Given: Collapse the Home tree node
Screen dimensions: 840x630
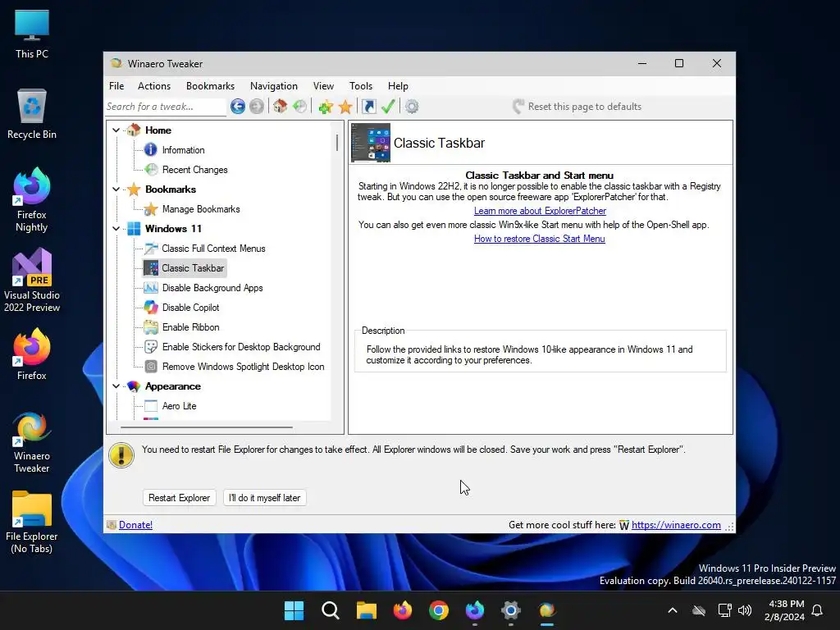Looking at the screenshot, I should pyautogui.click(x=116, y=130).
